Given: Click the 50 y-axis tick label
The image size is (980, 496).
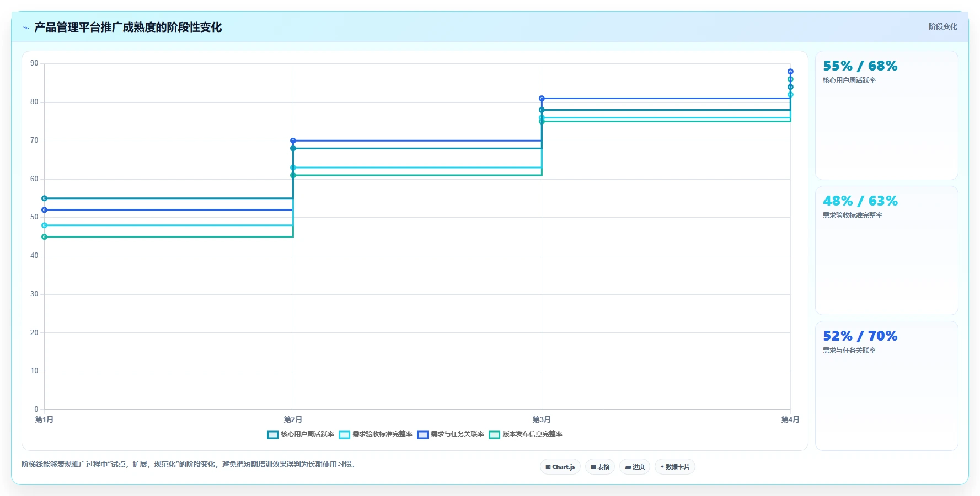Looking at the screenshot, I should tap(34, 217).
